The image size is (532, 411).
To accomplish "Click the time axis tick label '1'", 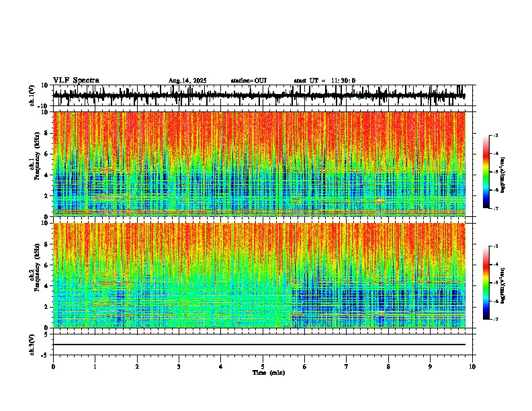I will point(95,366).
